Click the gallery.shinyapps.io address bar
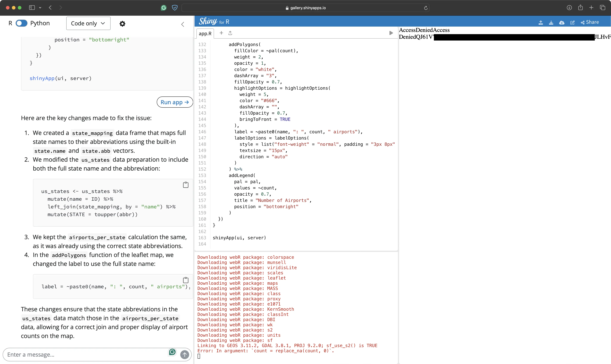Viewport: 611px width, 364px height. (x=305, y=8)
